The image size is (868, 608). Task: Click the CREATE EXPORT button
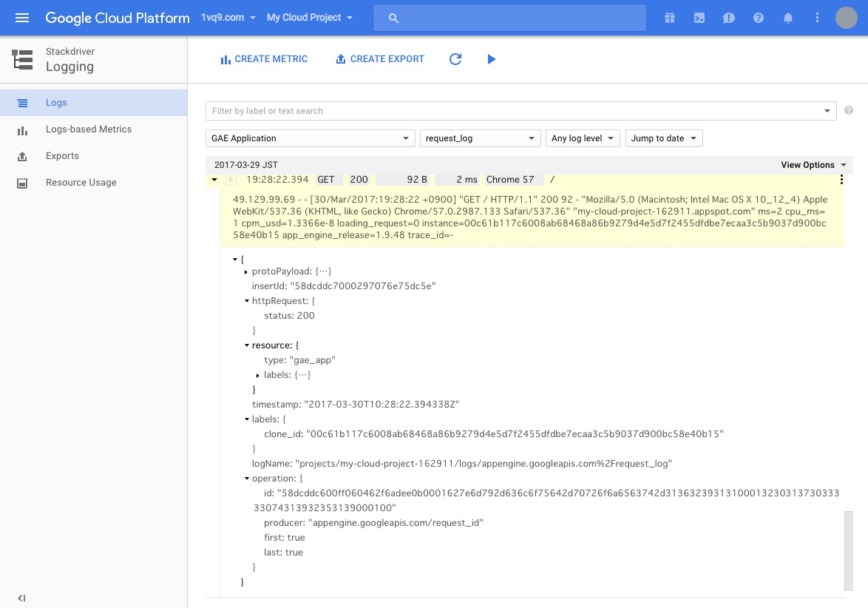(x=380, y=59)
